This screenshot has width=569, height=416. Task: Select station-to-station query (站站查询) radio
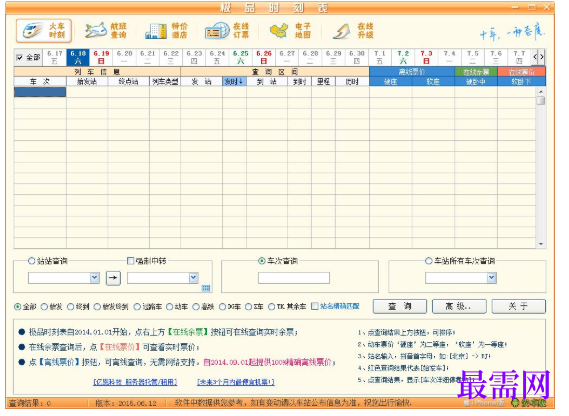32,261
